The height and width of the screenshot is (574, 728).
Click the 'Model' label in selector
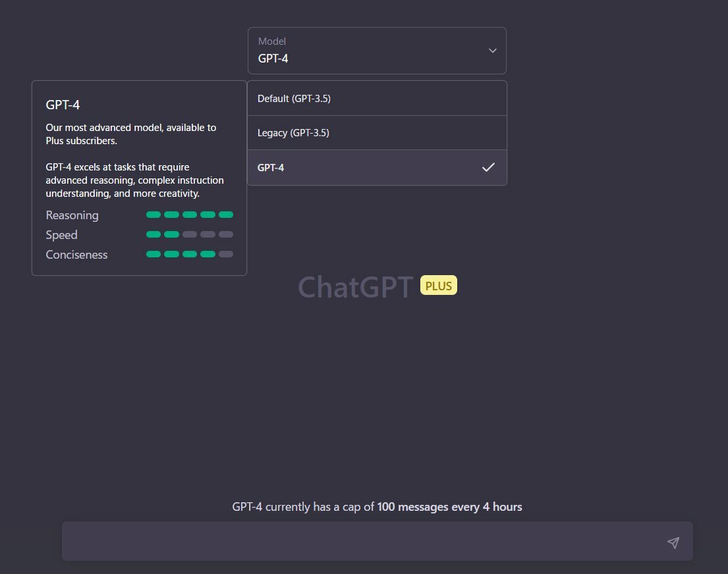272,41
